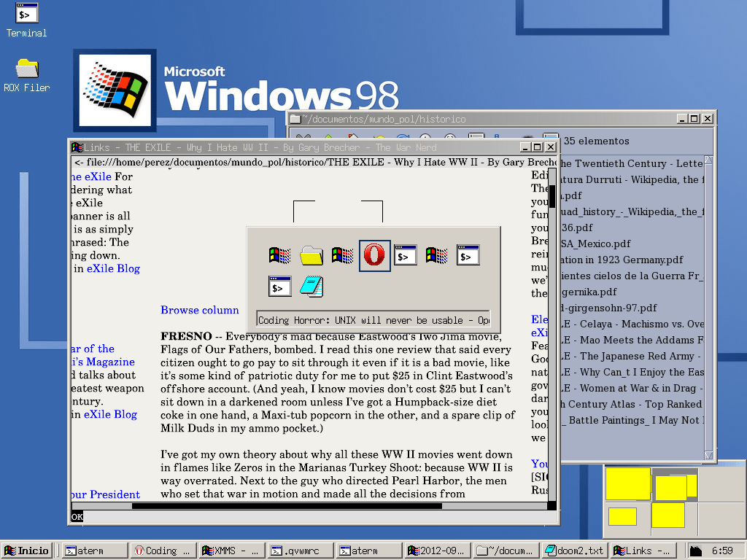Click the CPU load monitor in tray
The width and height of the screenshot is (747, 560).
[695, 551]
